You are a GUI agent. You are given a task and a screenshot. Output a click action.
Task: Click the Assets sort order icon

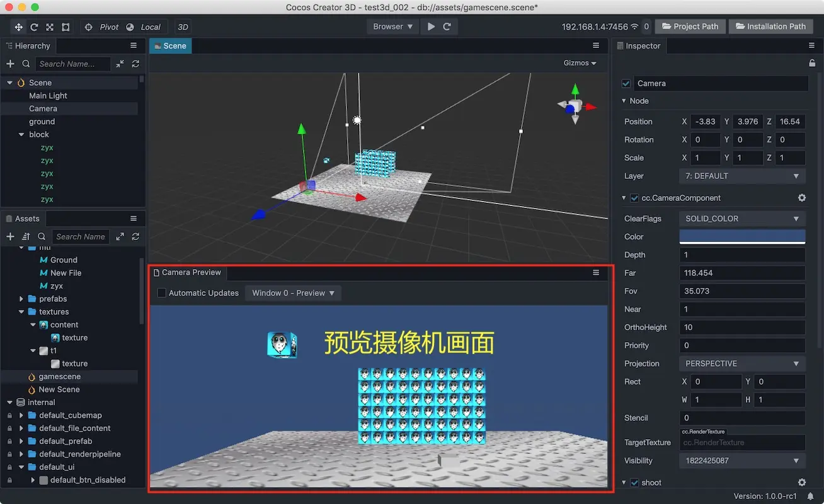[26, 236]
